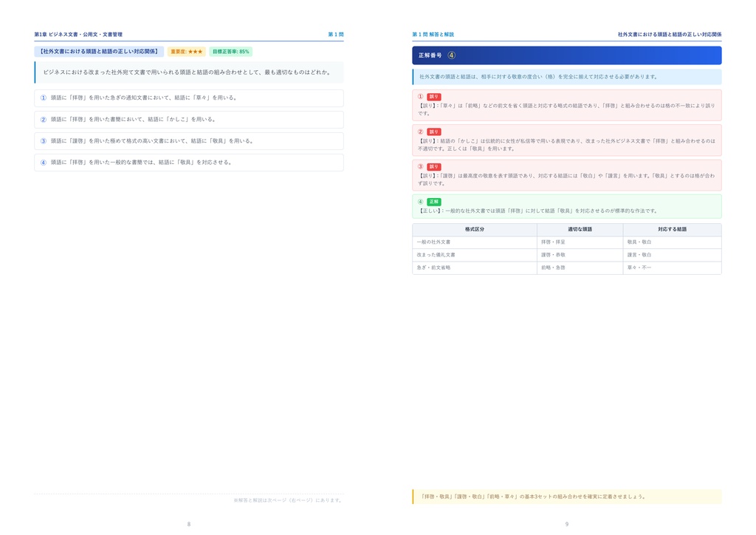Click the red '誤り' tag in explanation ②
This screenshot has height=535, width=756.
pyautogui.click(x=434, y=132)
